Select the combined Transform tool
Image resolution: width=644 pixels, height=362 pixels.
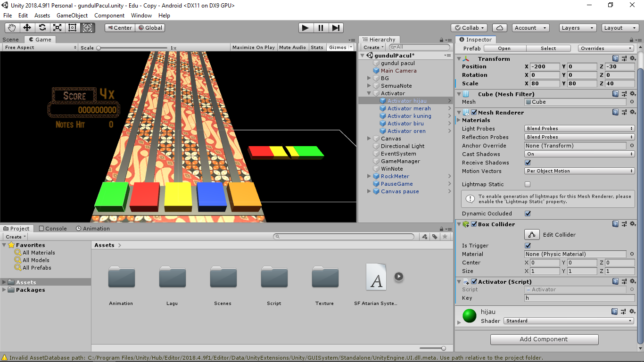click(x=88, y=28)
